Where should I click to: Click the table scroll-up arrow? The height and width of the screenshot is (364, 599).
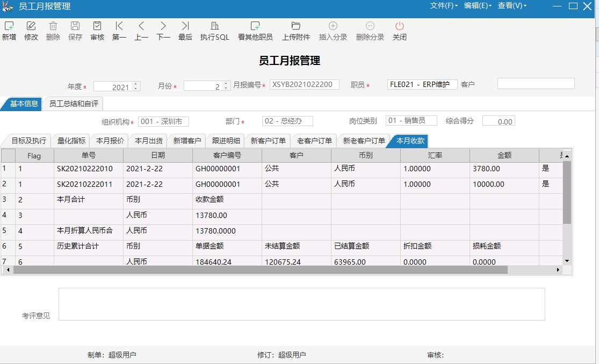[x=567, y=156]
